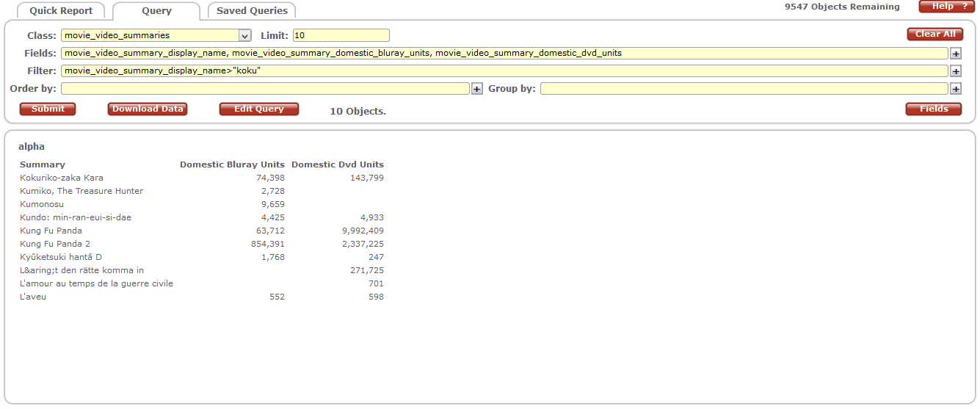Screen dimensions: 980x409
Task: Select the Kung Fu Panda 2 row
Action: (55, 244)
